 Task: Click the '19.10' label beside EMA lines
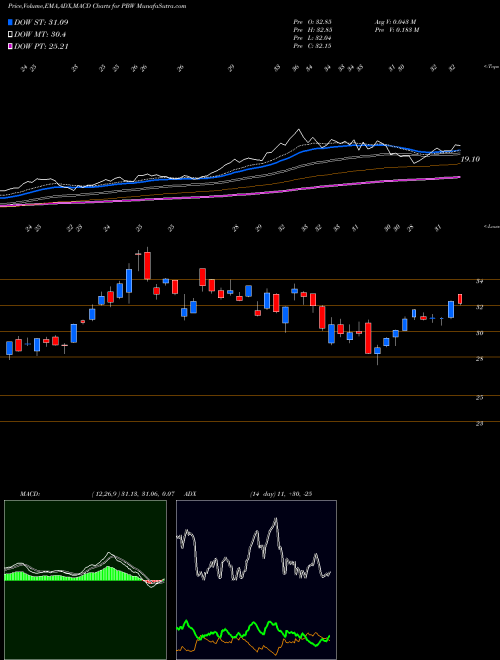470,160
